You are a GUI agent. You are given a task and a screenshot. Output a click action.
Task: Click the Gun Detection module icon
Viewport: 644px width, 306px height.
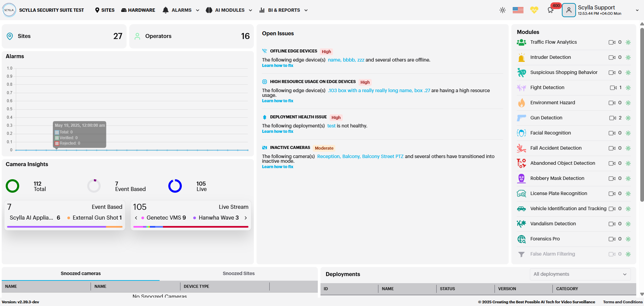(x=521, y=118)
